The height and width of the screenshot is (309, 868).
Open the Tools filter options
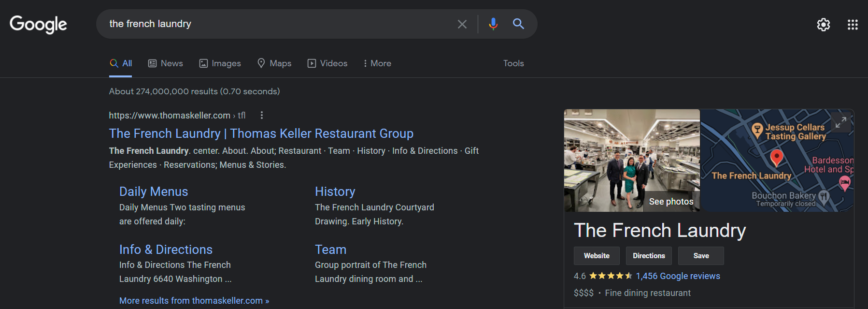click(x=513, y=63)
